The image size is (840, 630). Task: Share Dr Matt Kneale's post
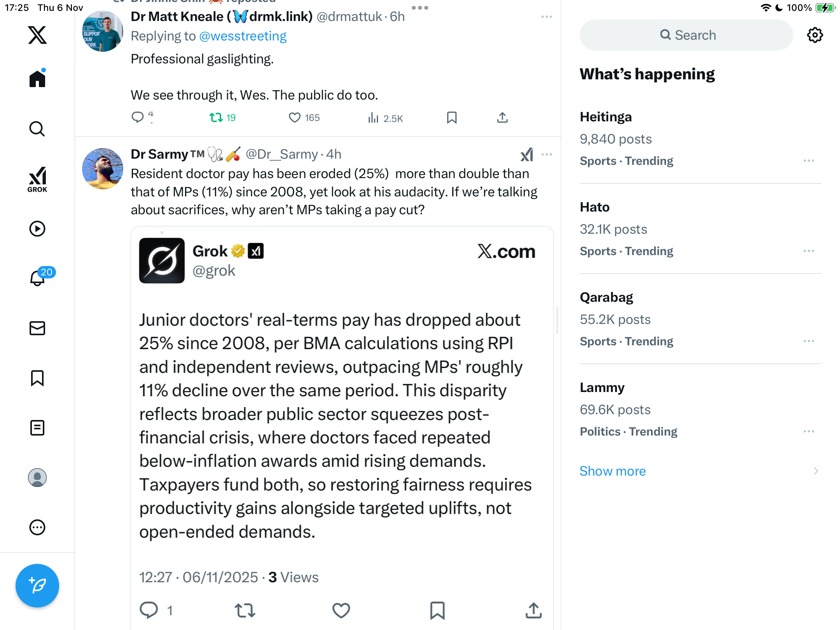(502, 117)
